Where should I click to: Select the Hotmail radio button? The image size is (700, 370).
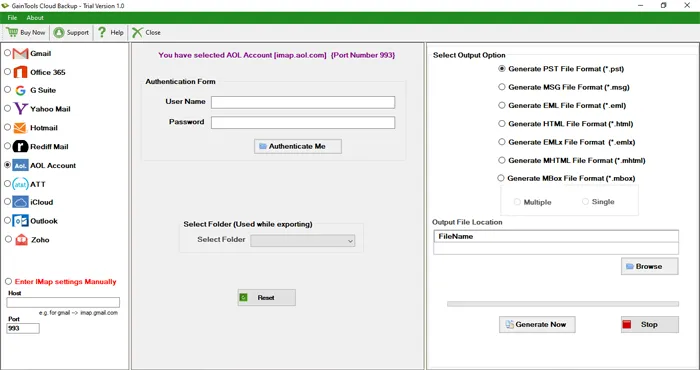tap(8, 127)
